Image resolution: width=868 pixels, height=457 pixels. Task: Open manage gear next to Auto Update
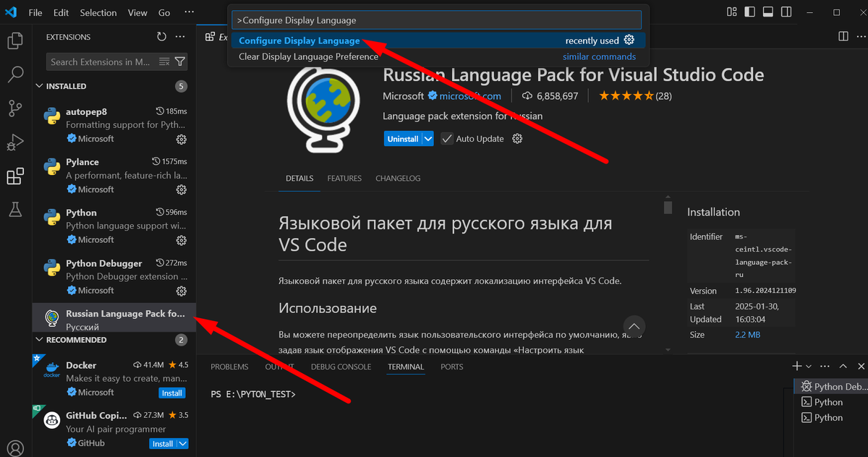517,139
